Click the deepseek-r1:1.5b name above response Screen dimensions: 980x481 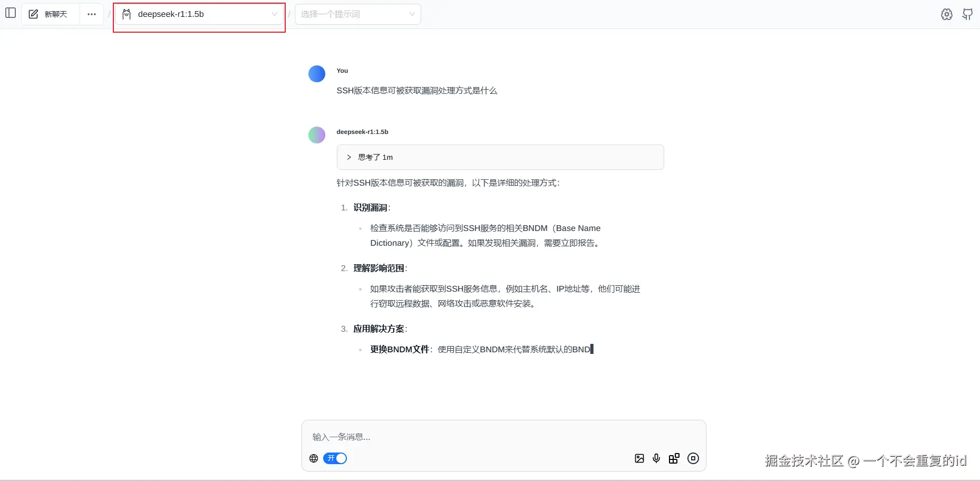pos(362,132)
